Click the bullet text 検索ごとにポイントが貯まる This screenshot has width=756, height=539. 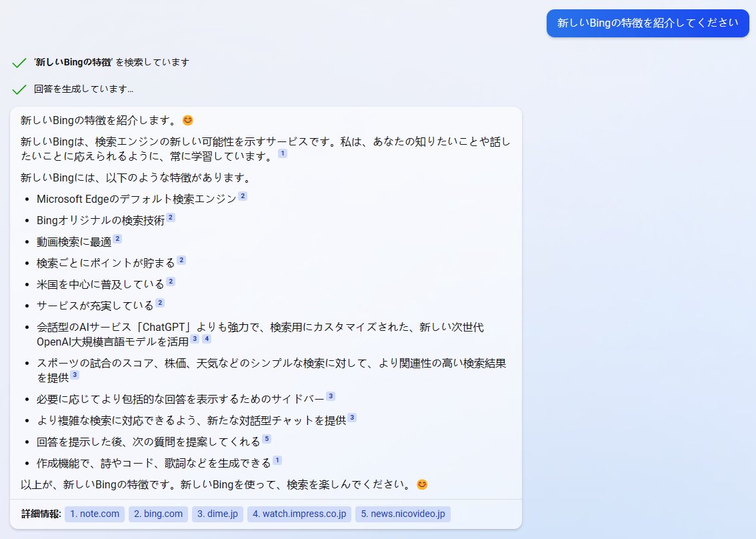106,263
